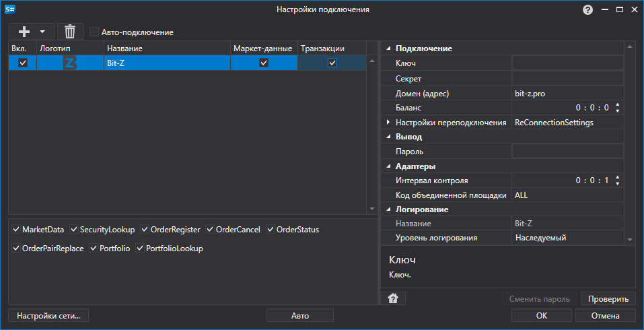Select the Домен (адрес) property label

point(423,94)
